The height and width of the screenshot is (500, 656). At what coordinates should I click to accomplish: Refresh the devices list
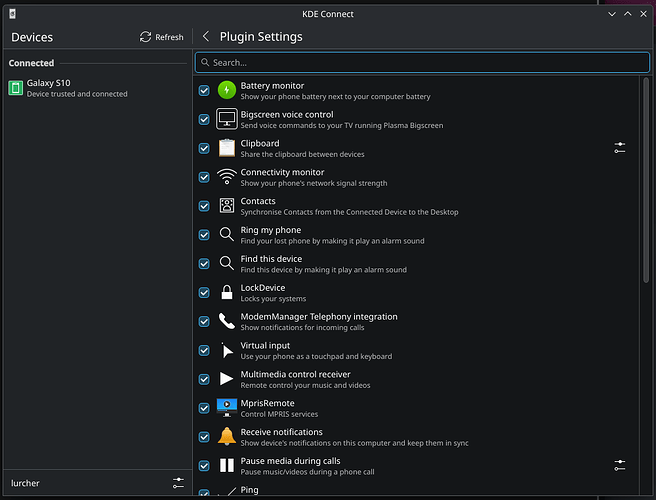[x=162, y=37]
